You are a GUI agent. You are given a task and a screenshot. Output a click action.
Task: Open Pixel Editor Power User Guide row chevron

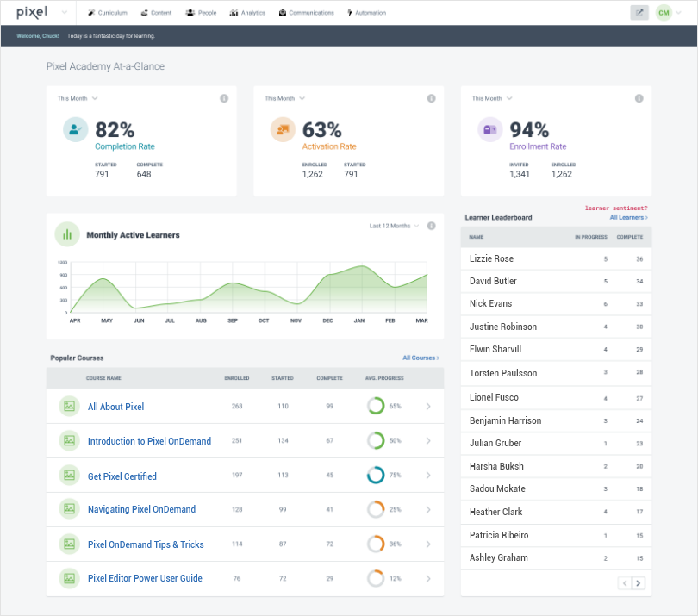coord(428,579)
